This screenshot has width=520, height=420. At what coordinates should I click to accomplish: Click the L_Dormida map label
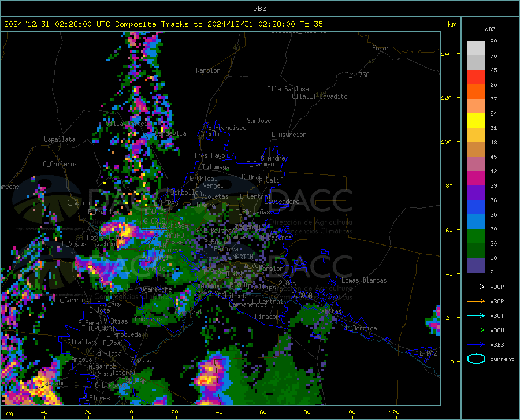click(x=361, y=328)
